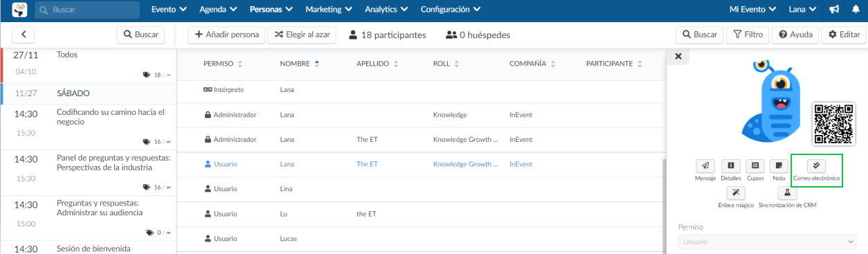This screenshot has height=254, width=868.
Task: Open the Agenda menu
Action: click(x=218, y=10)
